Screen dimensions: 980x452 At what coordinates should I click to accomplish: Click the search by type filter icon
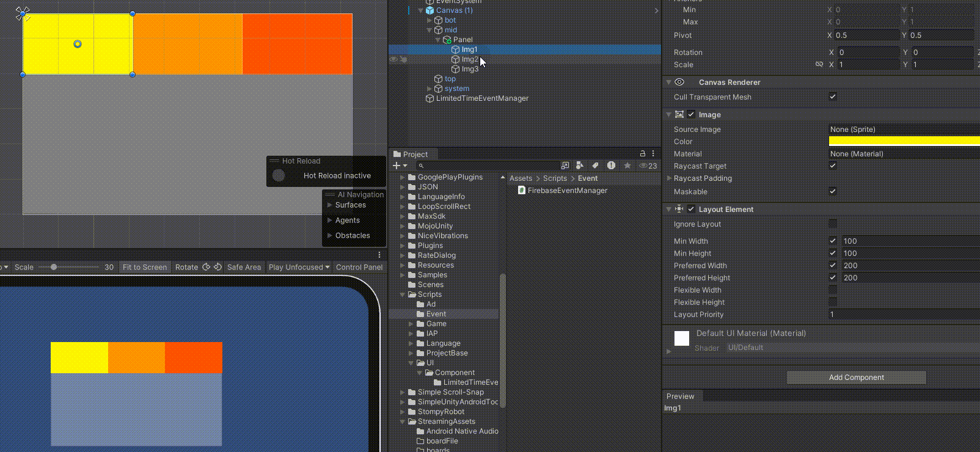[579, 166]
